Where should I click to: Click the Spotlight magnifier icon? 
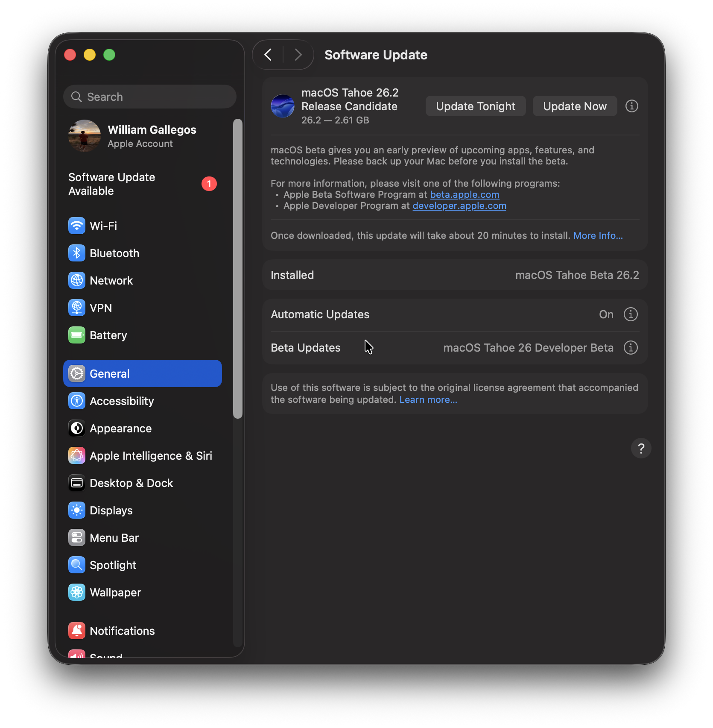[77, 565]
